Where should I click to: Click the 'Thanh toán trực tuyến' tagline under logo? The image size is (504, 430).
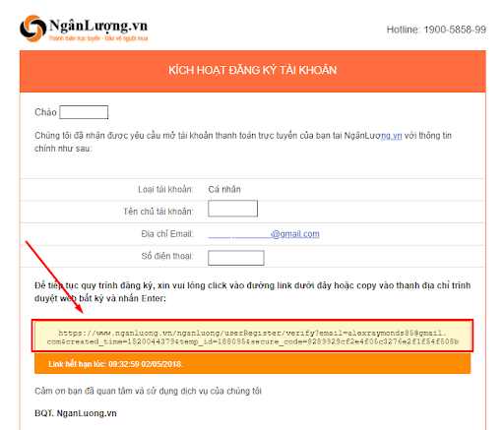[x=98, y=38]
